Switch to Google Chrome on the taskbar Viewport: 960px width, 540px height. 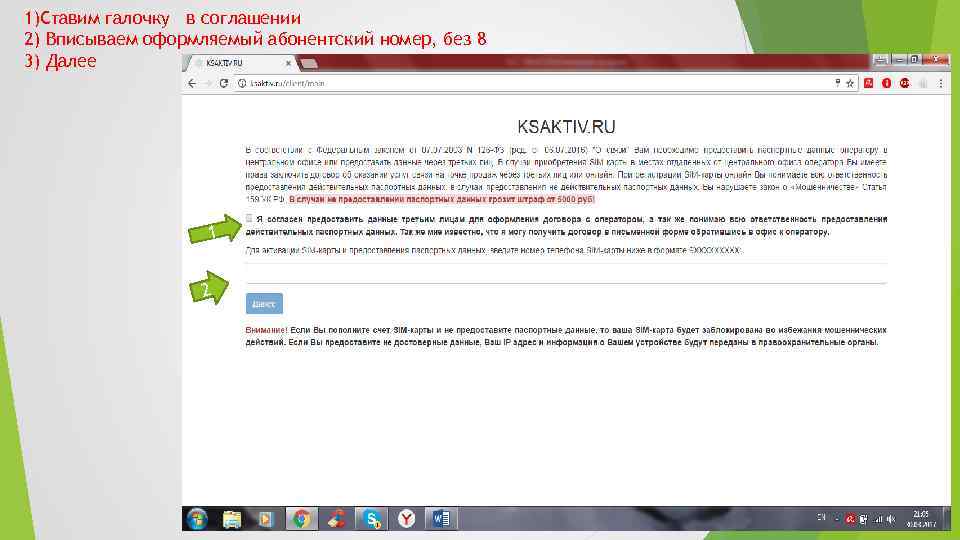(301, 519)
